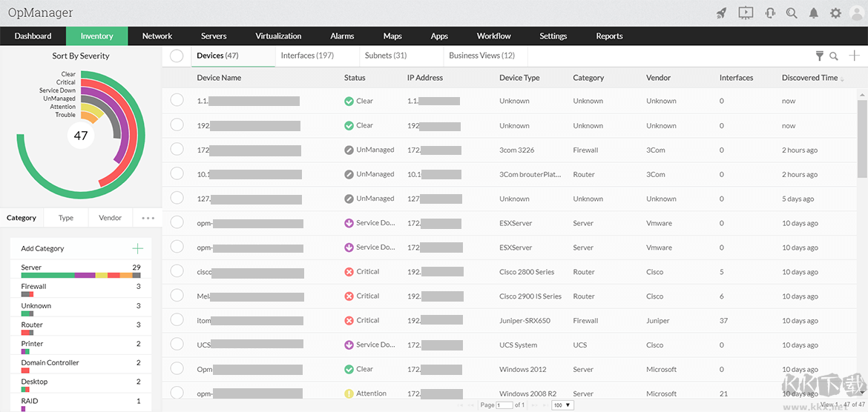Toggle the select-all devices checkbox
The height and width of the screenshot is (412, 868).
pyautogui.click(x=177, y=56)
